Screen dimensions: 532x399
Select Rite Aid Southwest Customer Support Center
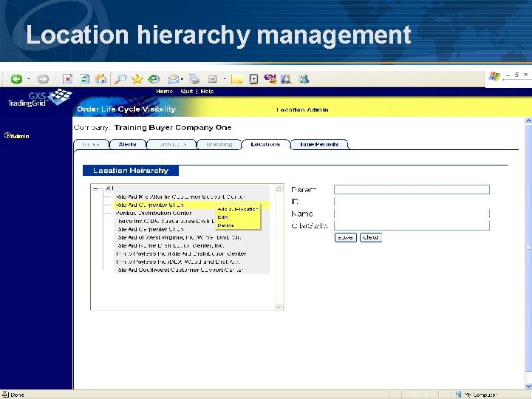(x=180, y=270)
